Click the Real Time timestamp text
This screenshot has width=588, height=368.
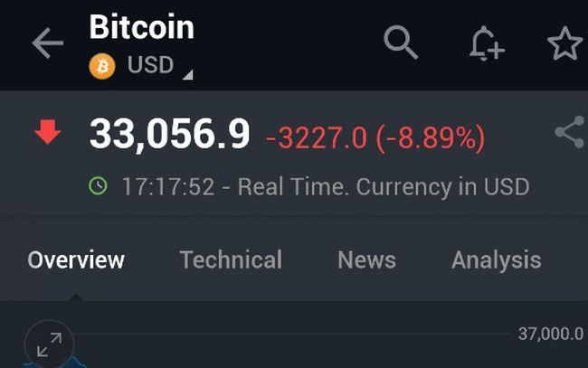tap(326, 187)
